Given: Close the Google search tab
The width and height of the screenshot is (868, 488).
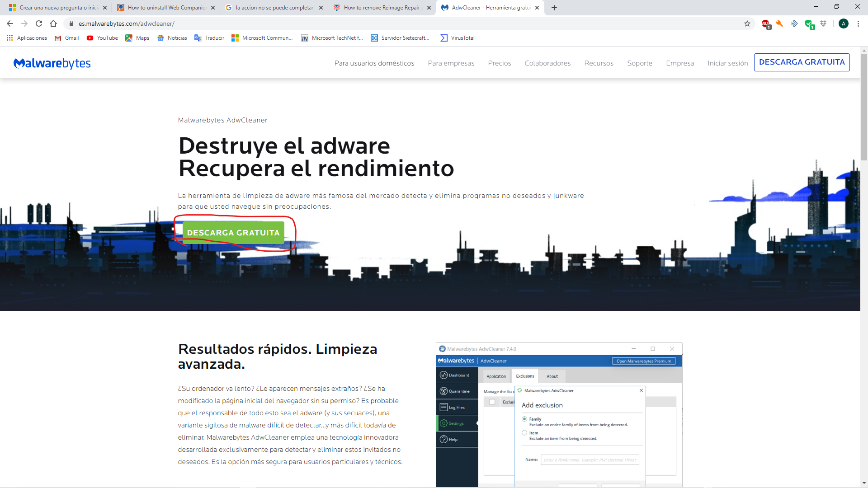Looking at the screenshot, I should [x=321, y=8].
